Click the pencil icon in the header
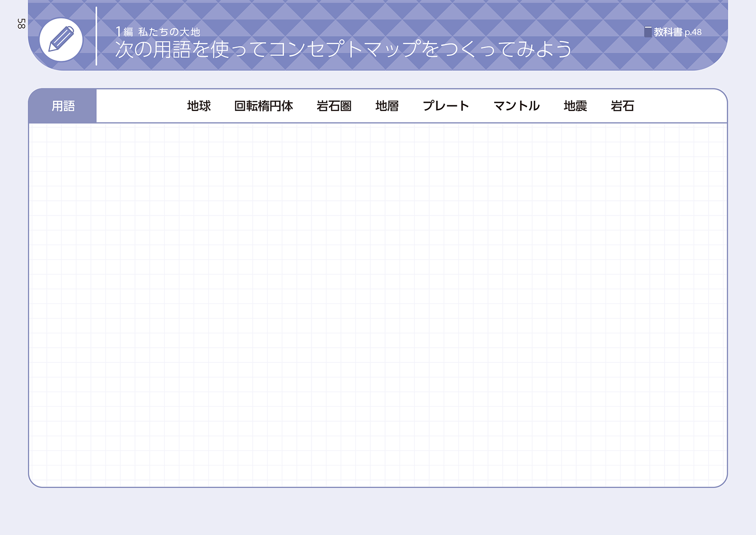 (x=61, y=40)
